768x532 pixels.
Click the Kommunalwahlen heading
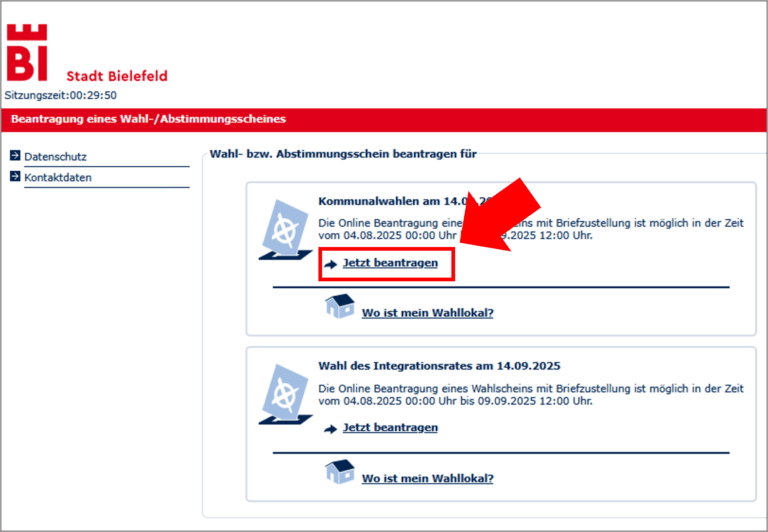click(x=380, y=201)
